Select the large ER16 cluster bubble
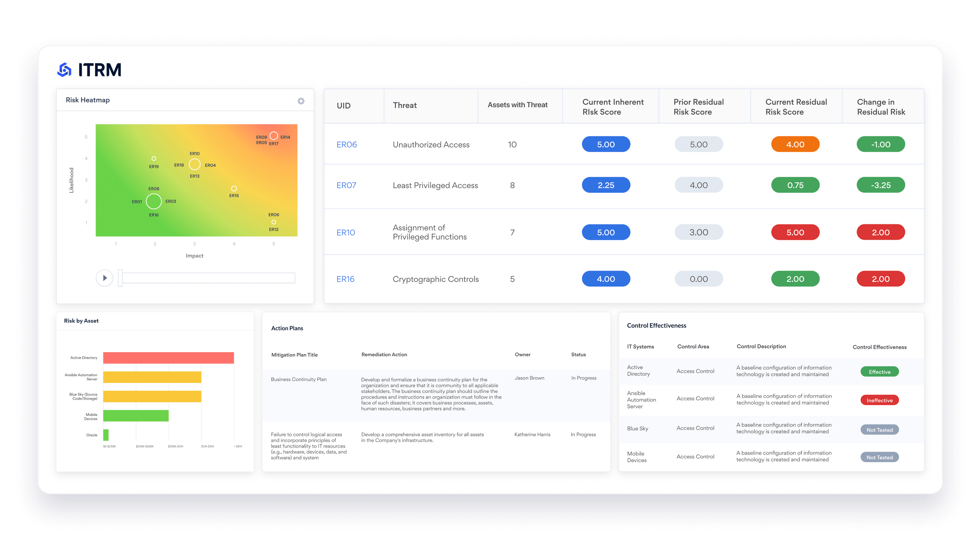Screen dimensions: 980x539 pos(154,201)
